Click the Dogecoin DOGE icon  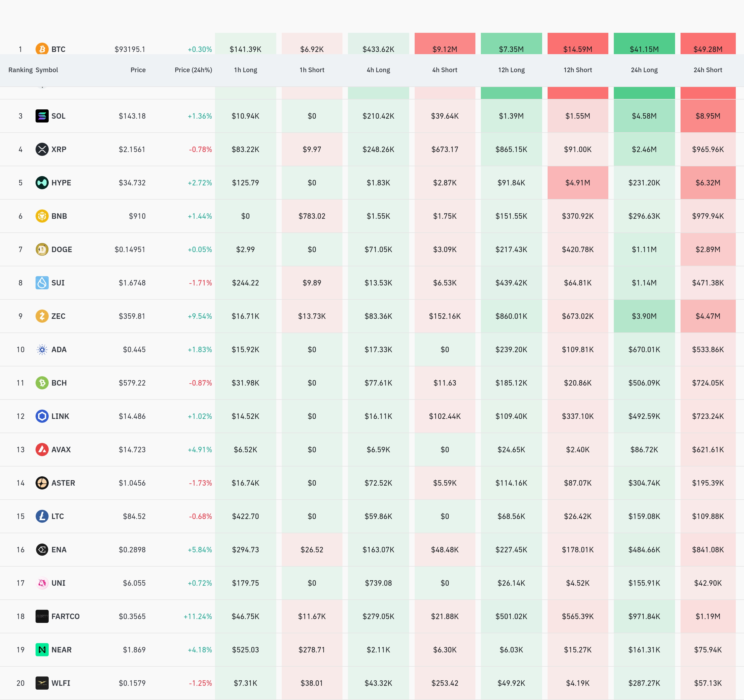[x=42, y=250]
